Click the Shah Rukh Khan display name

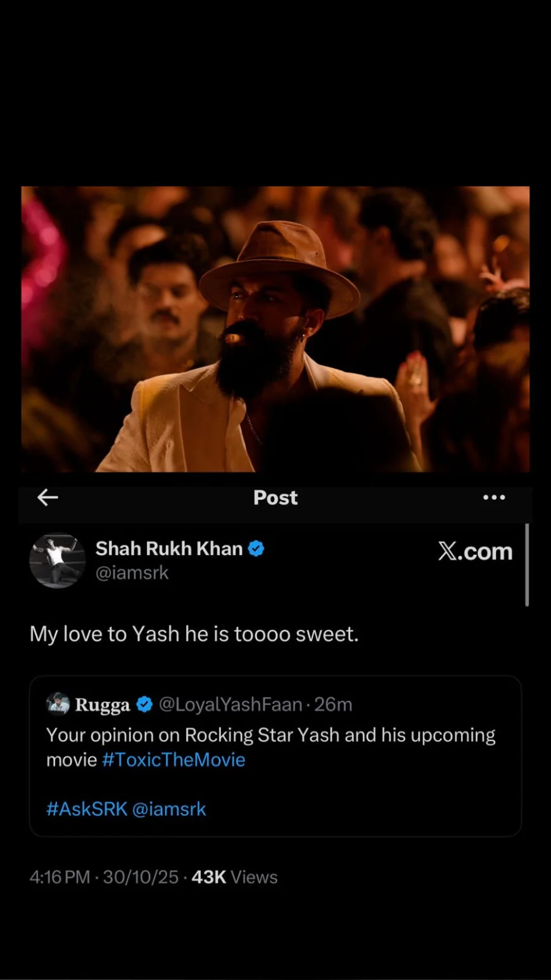tap(169, 549)
